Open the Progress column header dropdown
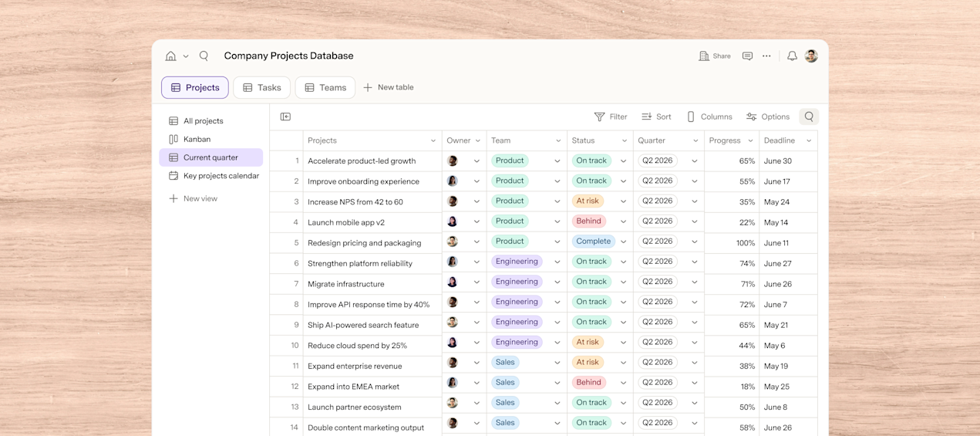Viewport: 980px width, 436px height. click(750, 140)
